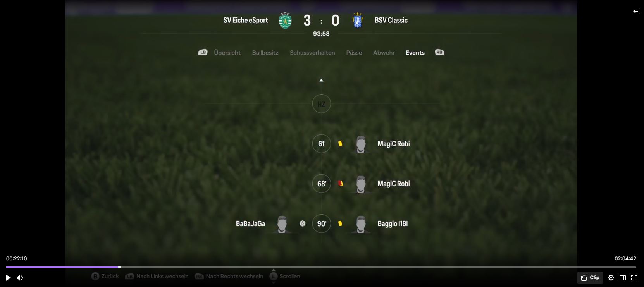Seek on the video progress bar
Viewport: 644px width, 287px height.
(321, 267)
